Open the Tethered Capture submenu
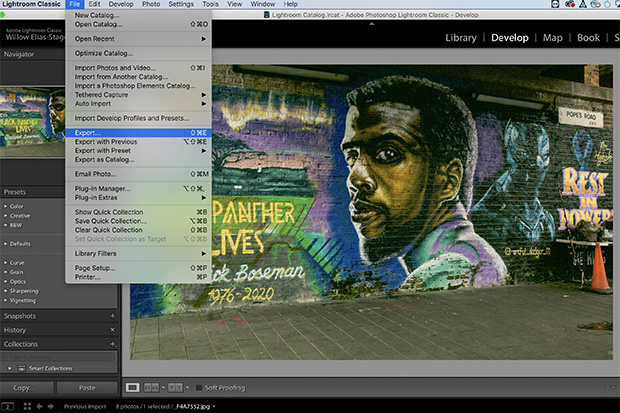Viewport: 620px width, 413px height. (138, 95)
